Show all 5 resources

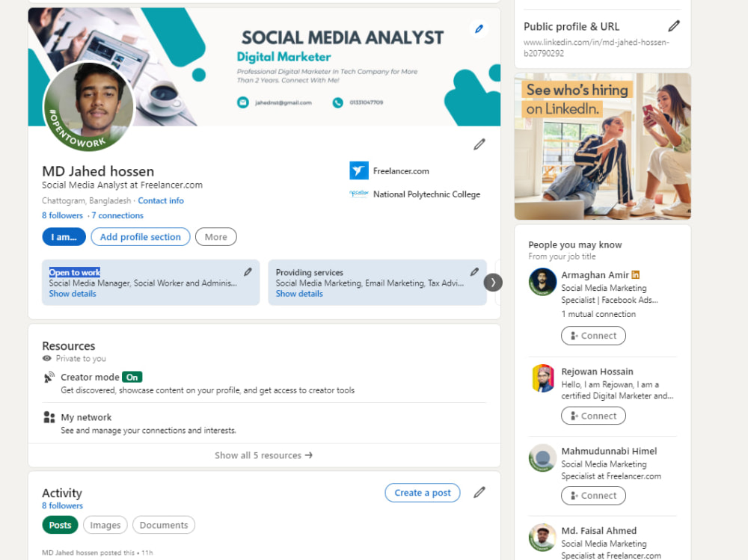pos(264,455)
